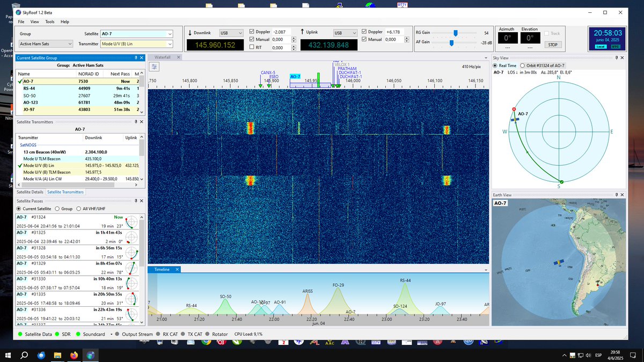Close the Sky View panel
The image size is (644, 362).
[x=622, y=57]
